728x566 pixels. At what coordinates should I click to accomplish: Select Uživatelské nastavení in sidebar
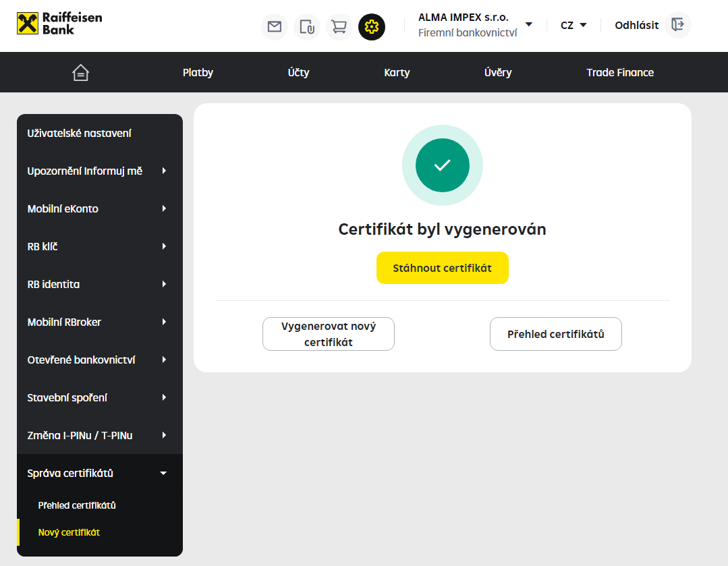(x=80, y=134)
